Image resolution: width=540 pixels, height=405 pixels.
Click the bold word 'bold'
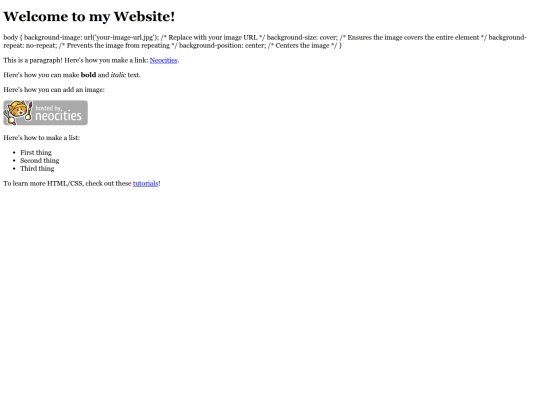pos(89,75)
